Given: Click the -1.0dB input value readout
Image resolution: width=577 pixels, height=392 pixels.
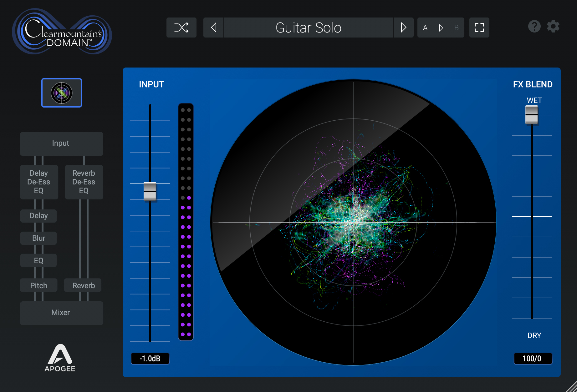Looking at the screenshot, I should click(150, 359).
